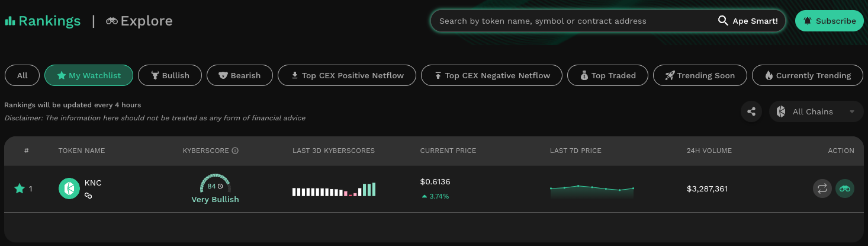
Task: Click the All Chains dropdown arrow
Action: [852, 111]
